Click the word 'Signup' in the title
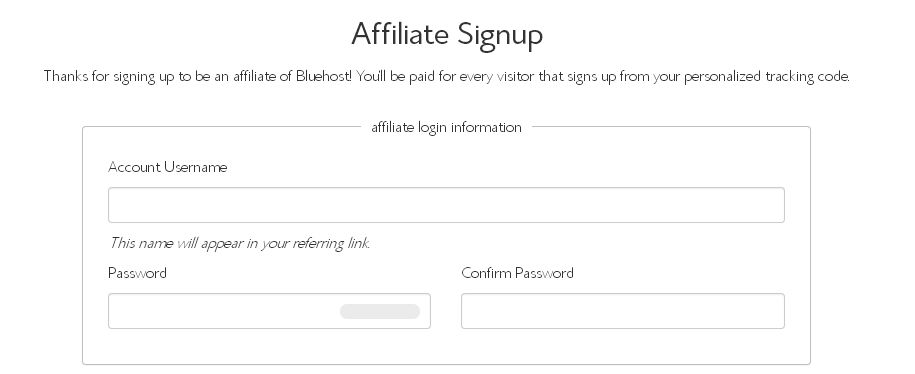This screenshot has height=374, width=915. click(x=500, y=36)
